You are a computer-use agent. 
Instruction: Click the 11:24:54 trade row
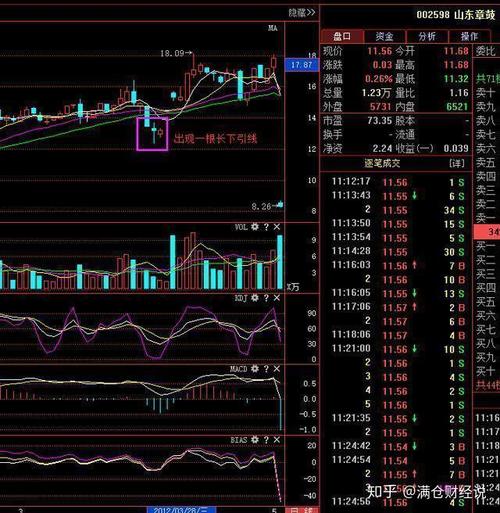[397, 461]
